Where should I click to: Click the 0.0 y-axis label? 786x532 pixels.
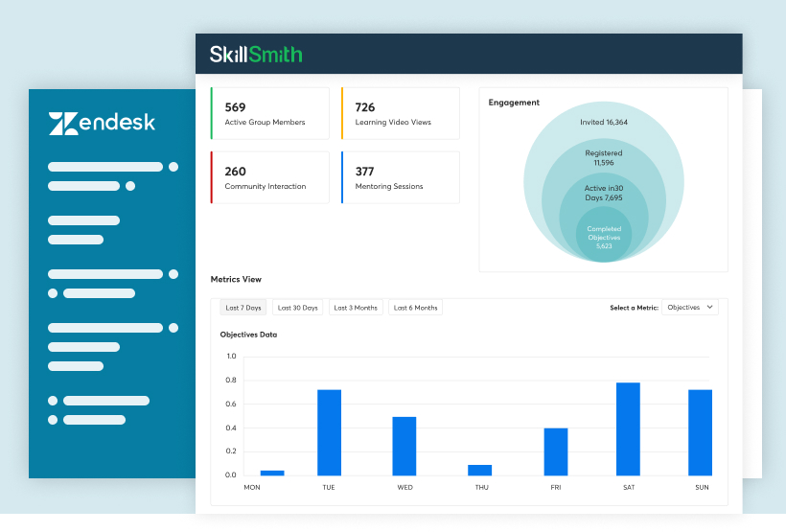tap(231, 474)
